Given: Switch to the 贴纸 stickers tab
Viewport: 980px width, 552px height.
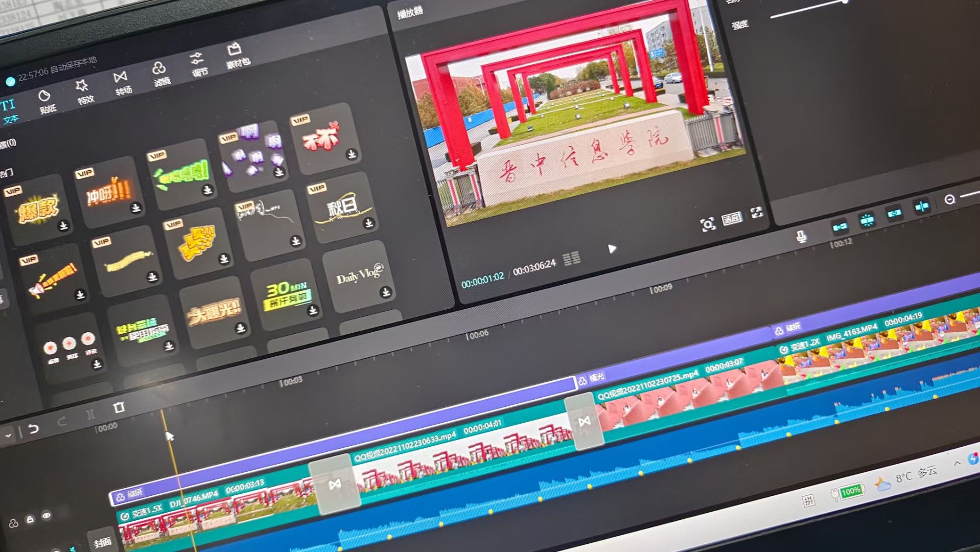Looking at the screenshot, I should coord(46,102).
